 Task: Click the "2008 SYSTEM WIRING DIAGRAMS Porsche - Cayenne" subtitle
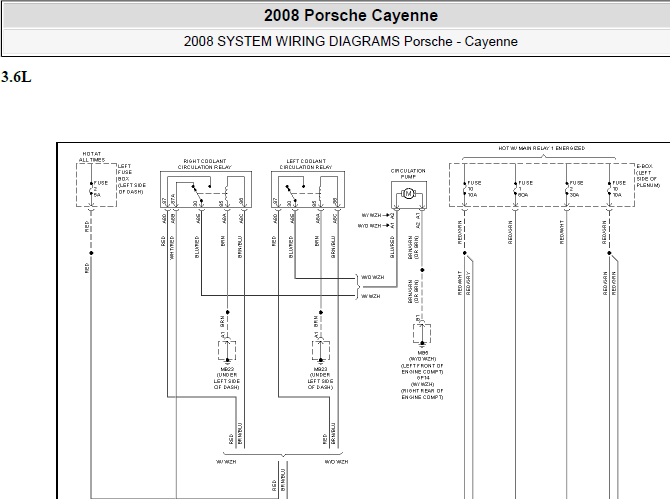pos(350,41)
